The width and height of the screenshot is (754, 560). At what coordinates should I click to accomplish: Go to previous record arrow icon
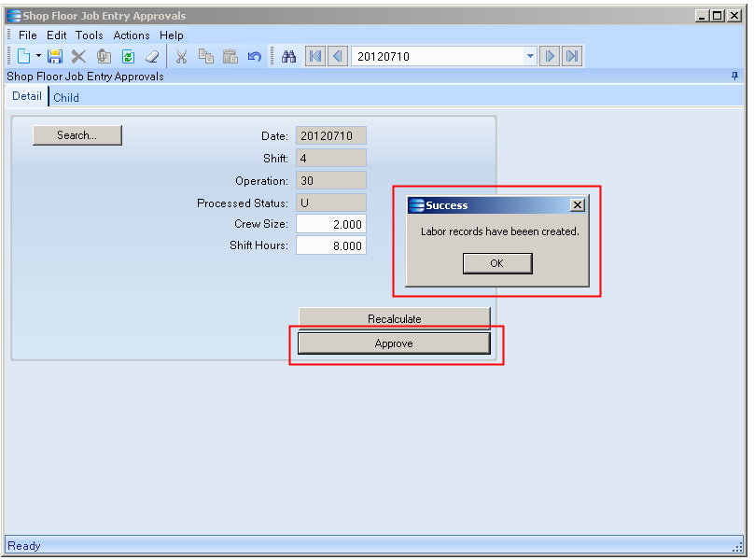338,56
